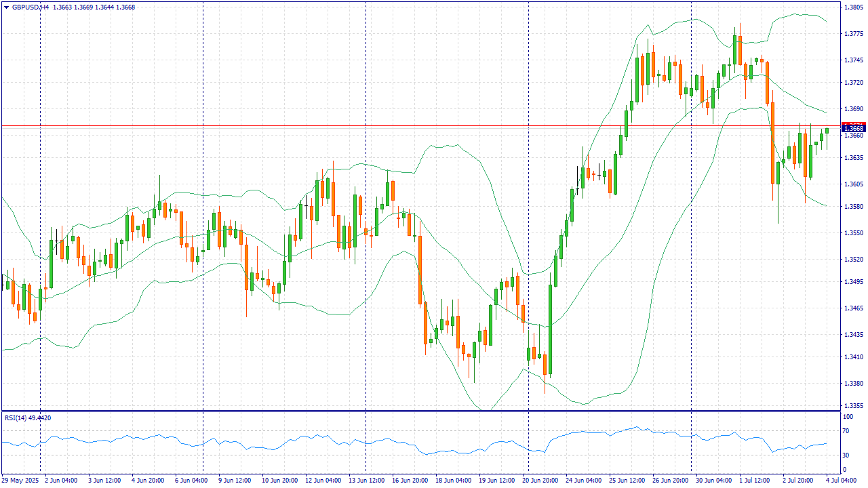Click the 1.3410 price scale label

tap(853, 357)
